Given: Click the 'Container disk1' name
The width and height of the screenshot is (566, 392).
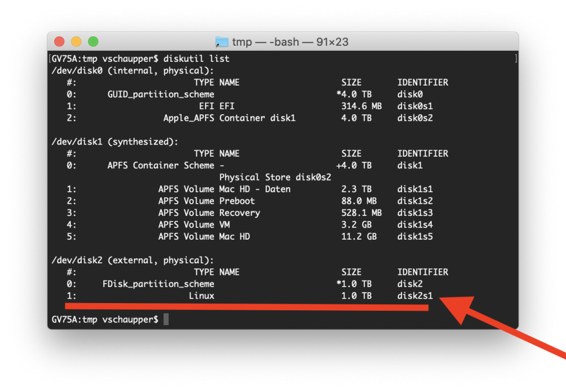Looking at the screenshot, I should (x=258, y=118).
